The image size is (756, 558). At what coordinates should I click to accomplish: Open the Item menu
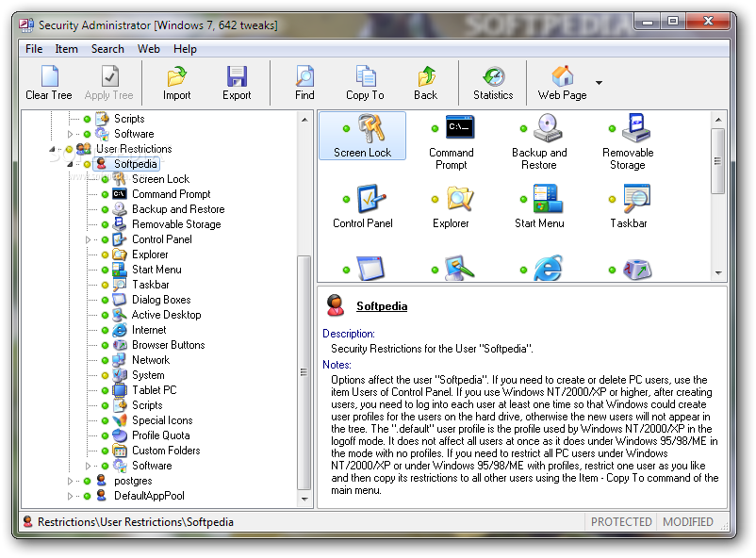[66, 49]
